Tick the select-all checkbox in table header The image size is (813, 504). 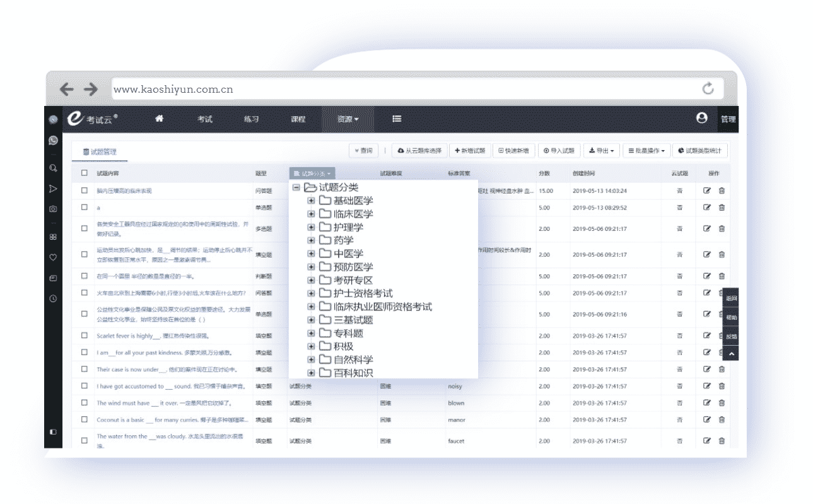(85, 173)
